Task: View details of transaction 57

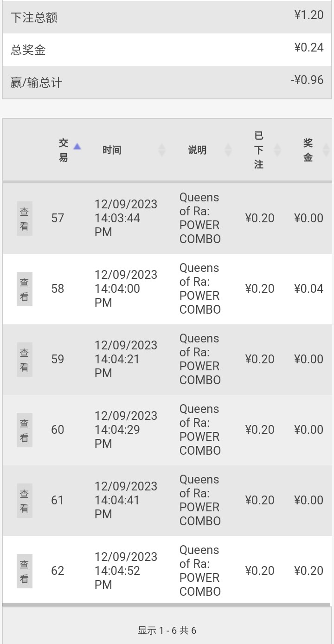Action: [25, 219]
